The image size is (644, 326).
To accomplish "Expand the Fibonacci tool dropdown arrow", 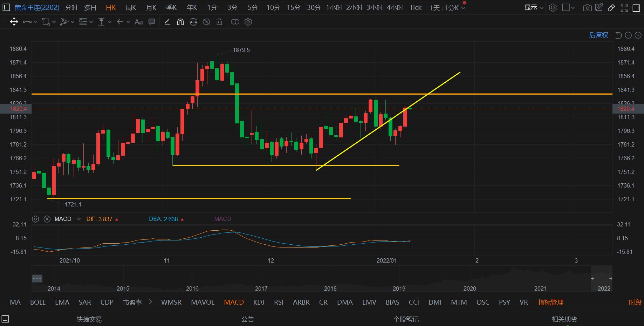I will tap(91, 22).
